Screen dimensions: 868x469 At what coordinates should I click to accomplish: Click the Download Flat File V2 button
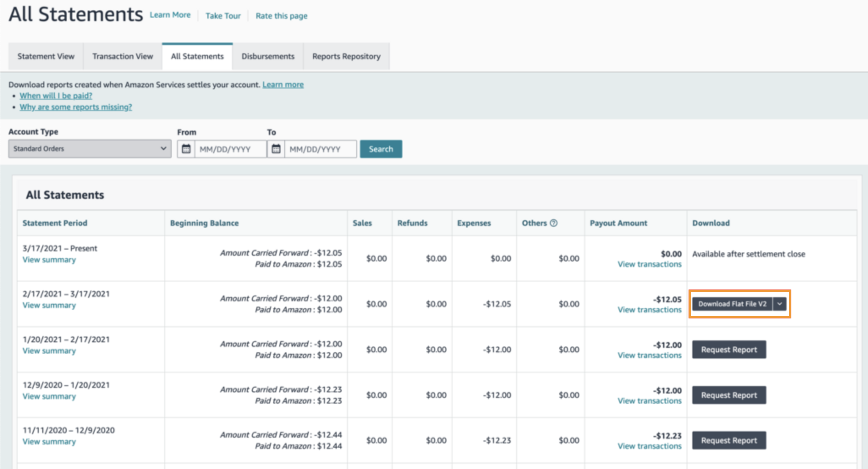coord(732,304)
